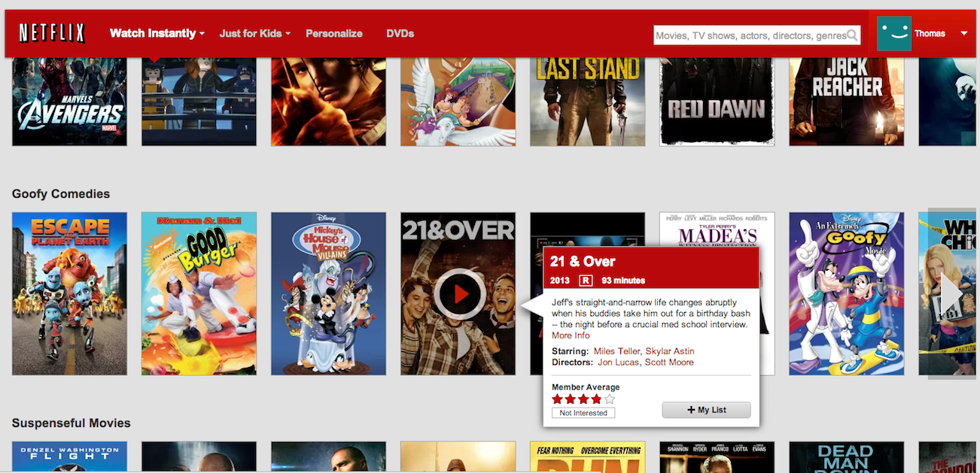980x473 pixels.
Task: Open actor Miles Teller's page
Action: tap(617, 351)
